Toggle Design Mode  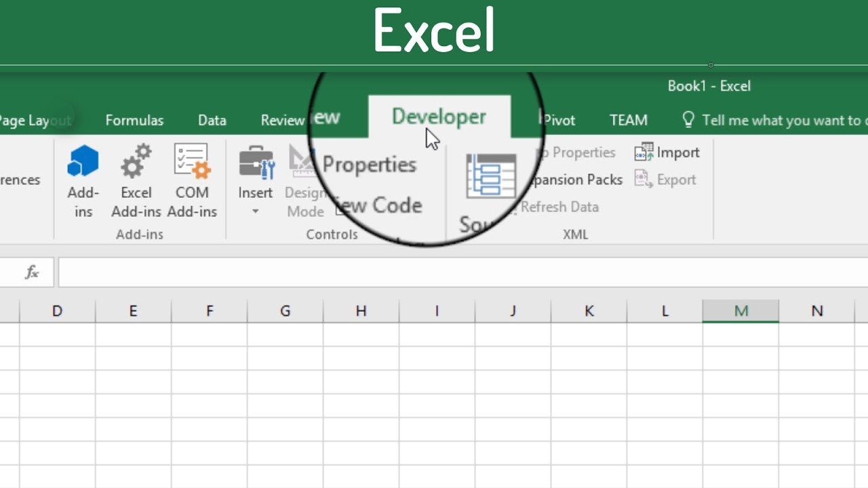[304, 181]
